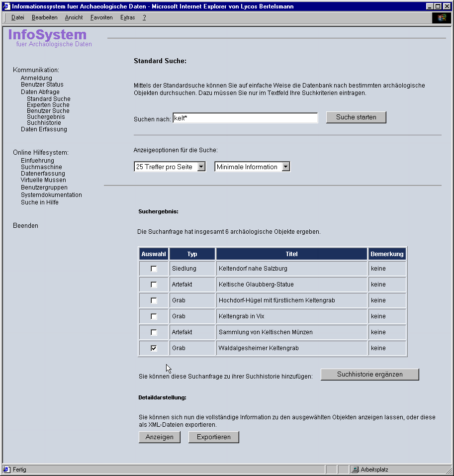Open the Datei menu
This screenshot has height=476, width=454.
click(17, 17)
